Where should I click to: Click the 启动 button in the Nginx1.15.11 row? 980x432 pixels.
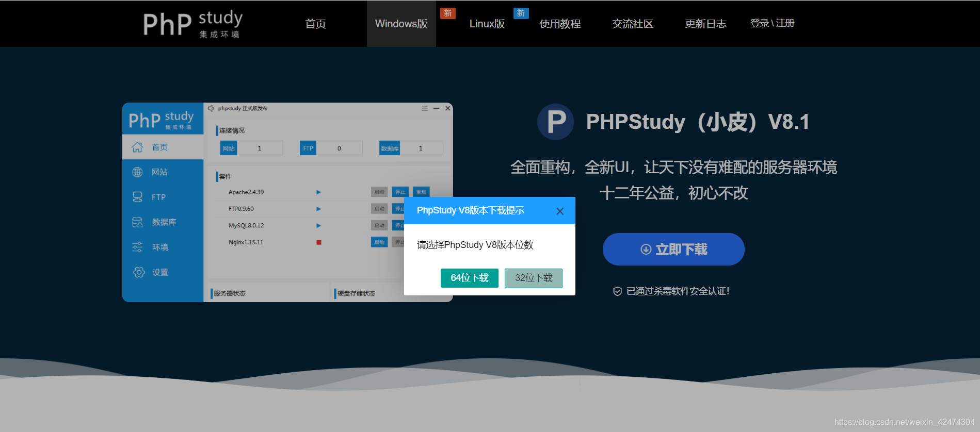click(x=379, y=242)
